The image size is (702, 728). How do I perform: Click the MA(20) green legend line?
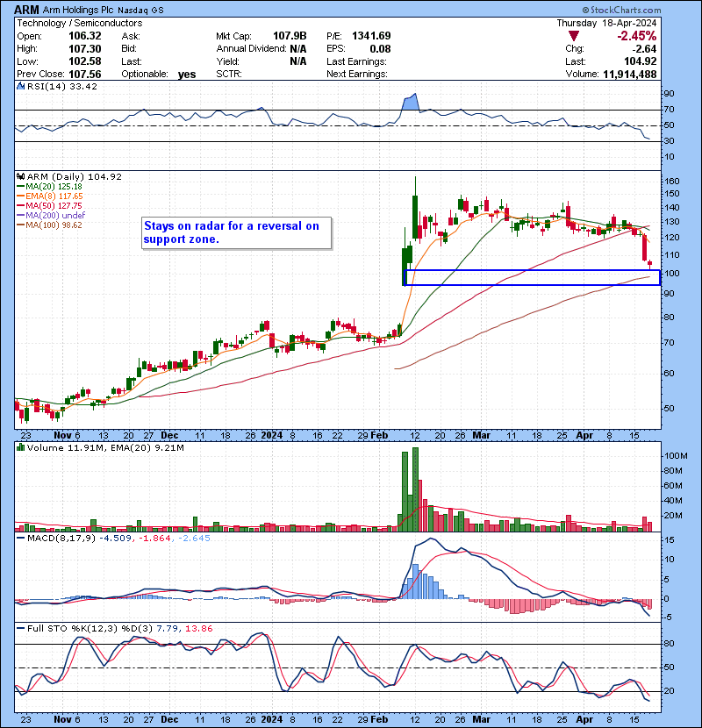(x=20, y=187)
